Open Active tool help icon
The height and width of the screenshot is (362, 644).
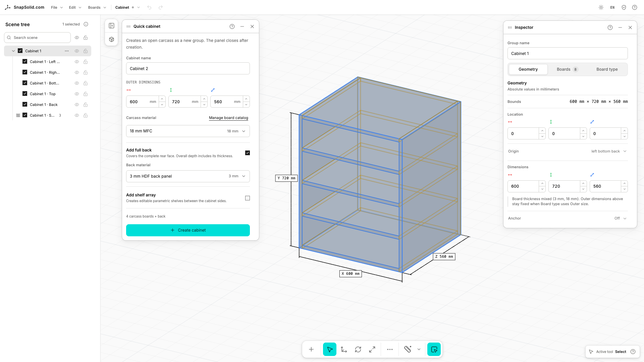click(x=633, y=352)
